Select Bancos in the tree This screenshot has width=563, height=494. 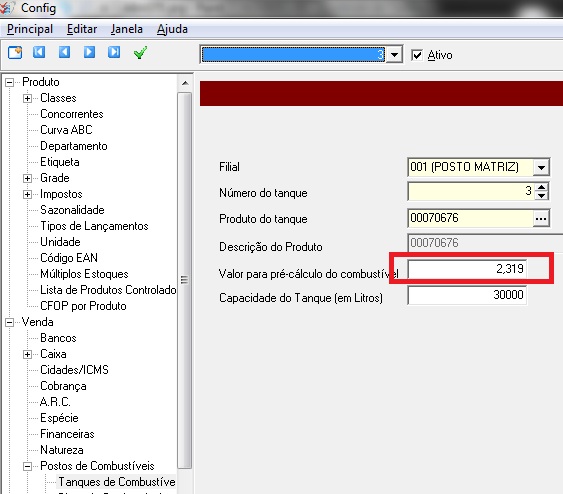58,338
